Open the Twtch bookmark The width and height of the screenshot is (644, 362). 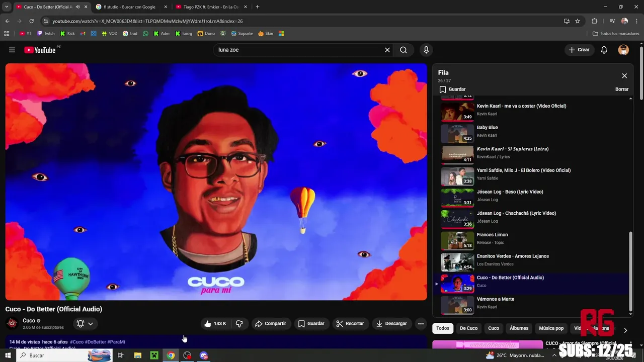46,34
